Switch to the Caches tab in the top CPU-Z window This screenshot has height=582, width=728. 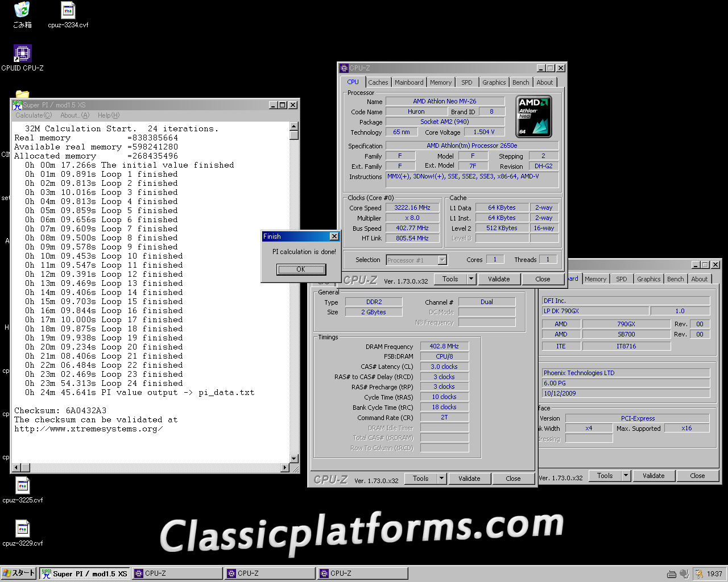tap(378, 82)
